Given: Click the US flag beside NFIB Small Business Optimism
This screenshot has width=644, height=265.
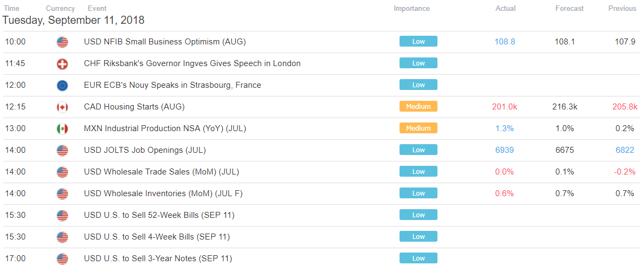Looking at the screenshot, I should 62,42.
